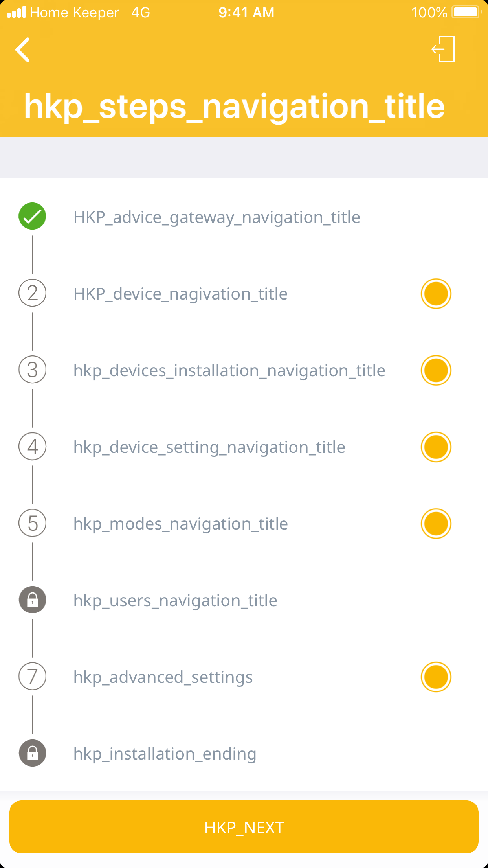Select orange indicator for hkp_device_setting_navigation_title

(x=436, y=447)
